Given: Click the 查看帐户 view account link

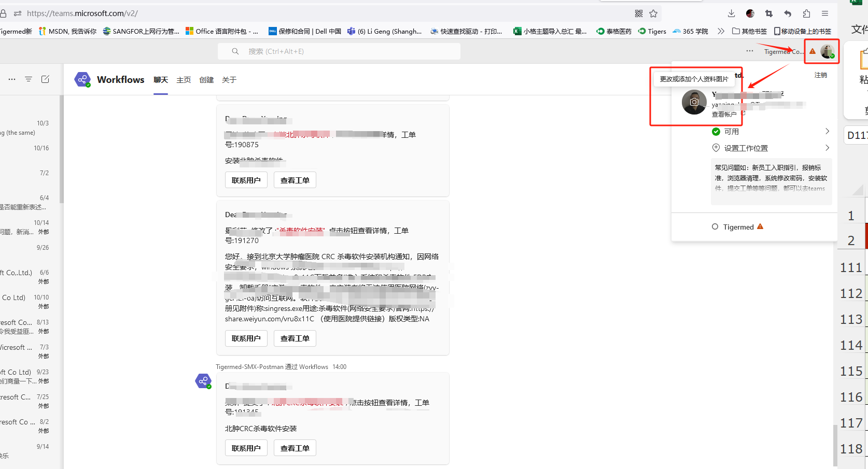Looking at the screenshot, I should point(724,115).
